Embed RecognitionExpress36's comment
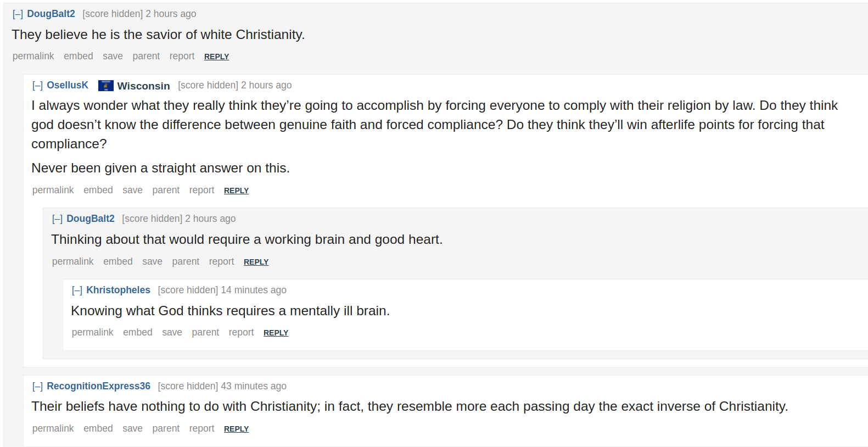Viewport: 868px width, 447px height. pyautogui.click(x=98, y=428)
